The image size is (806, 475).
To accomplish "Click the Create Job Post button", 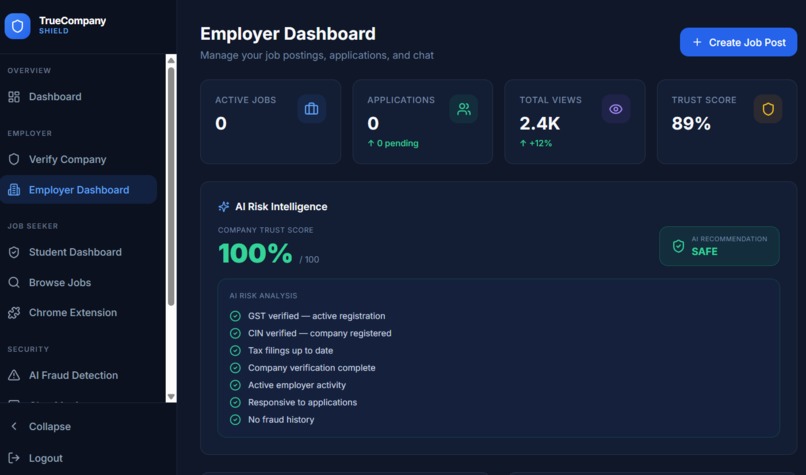I will click(739, 42).
